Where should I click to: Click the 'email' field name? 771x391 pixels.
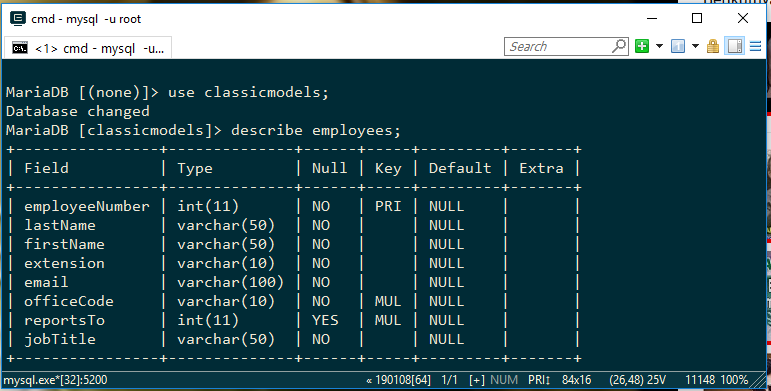point(46,282)
